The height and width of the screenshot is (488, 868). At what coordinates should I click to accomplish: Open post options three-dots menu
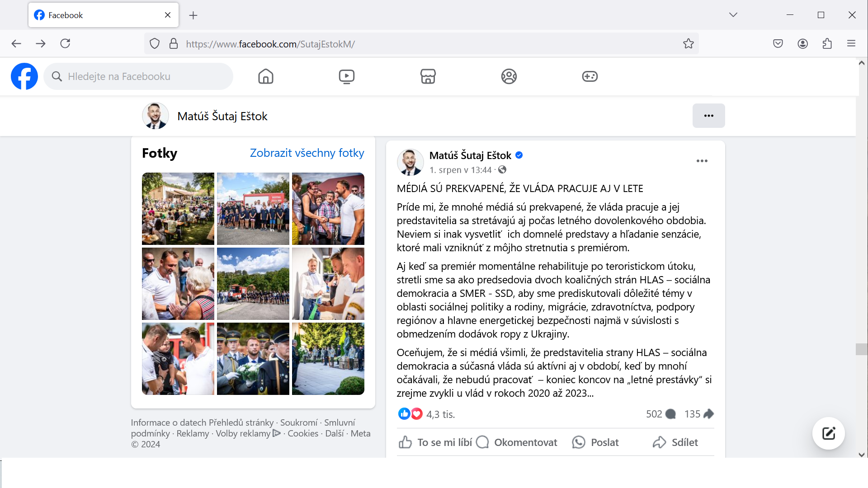tap(702, 161)
